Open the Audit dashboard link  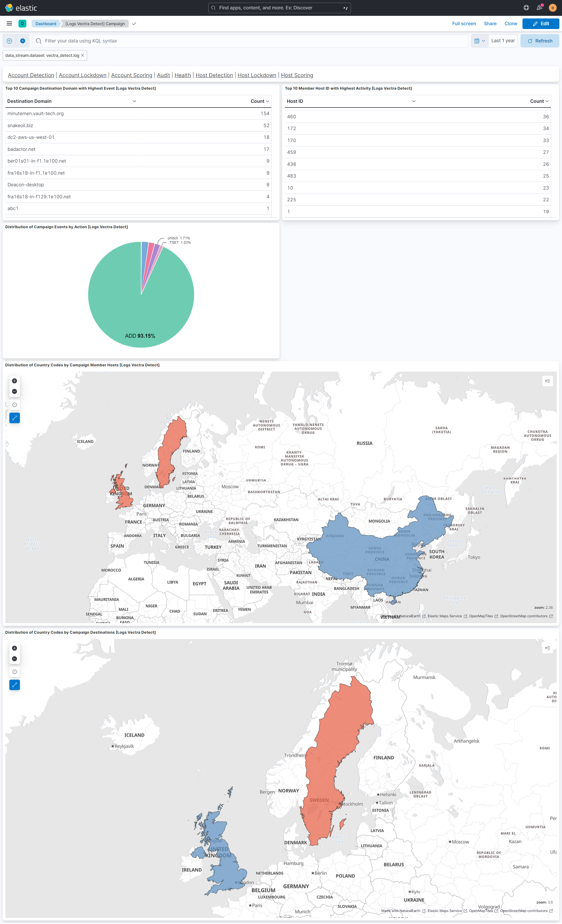click(163, 75)
